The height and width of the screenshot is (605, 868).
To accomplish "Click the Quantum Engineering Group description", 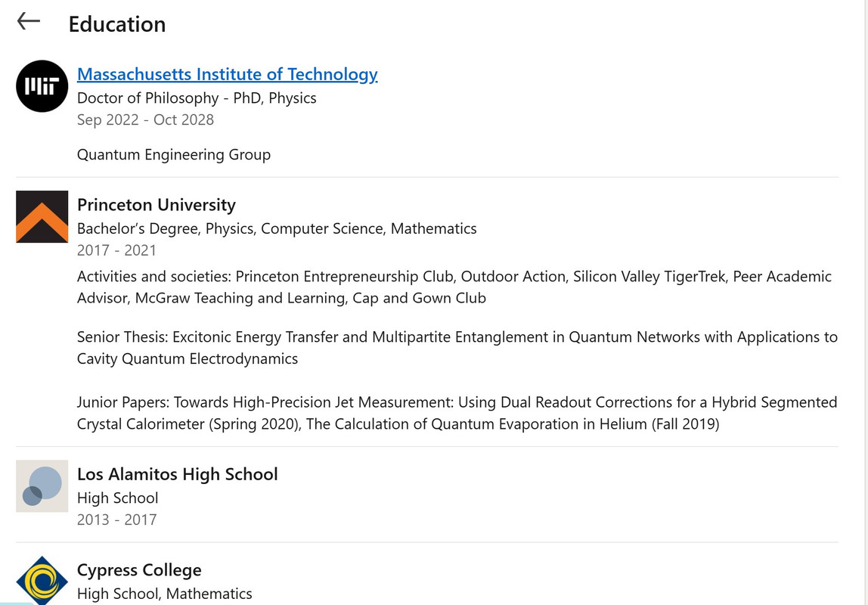I will point(174,154).
